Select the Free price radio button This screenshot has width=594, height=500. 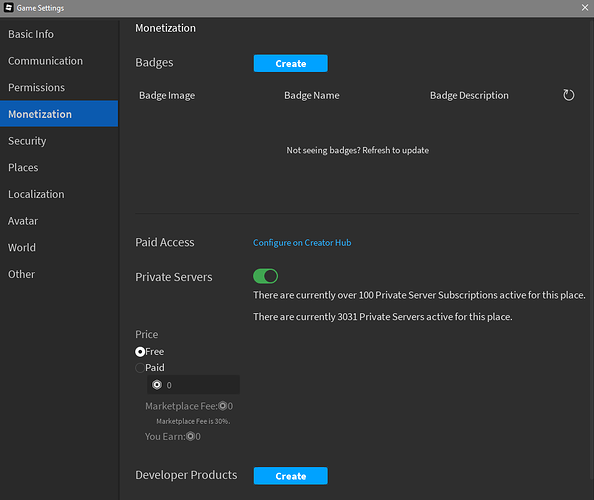(140, 352)
